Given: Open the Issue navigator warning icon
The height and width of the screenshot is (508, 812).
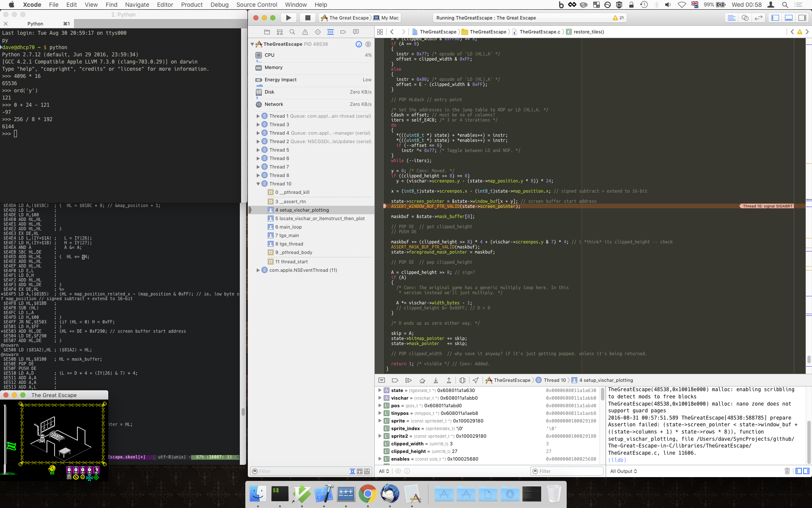Looking at the screenshot, I should tap(305, 32).
